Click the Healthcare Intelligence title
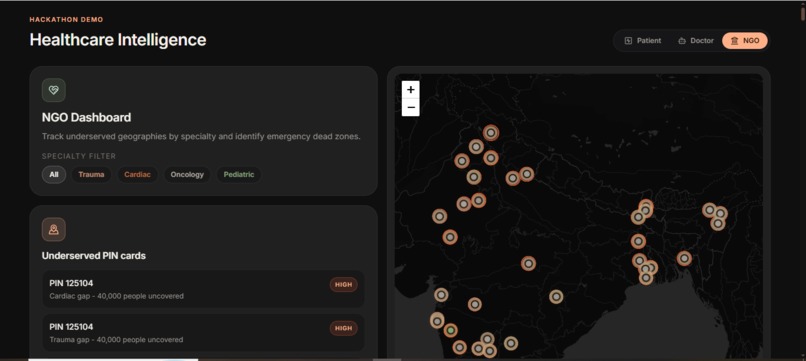 pyautogui.click(x=118, y=40)
